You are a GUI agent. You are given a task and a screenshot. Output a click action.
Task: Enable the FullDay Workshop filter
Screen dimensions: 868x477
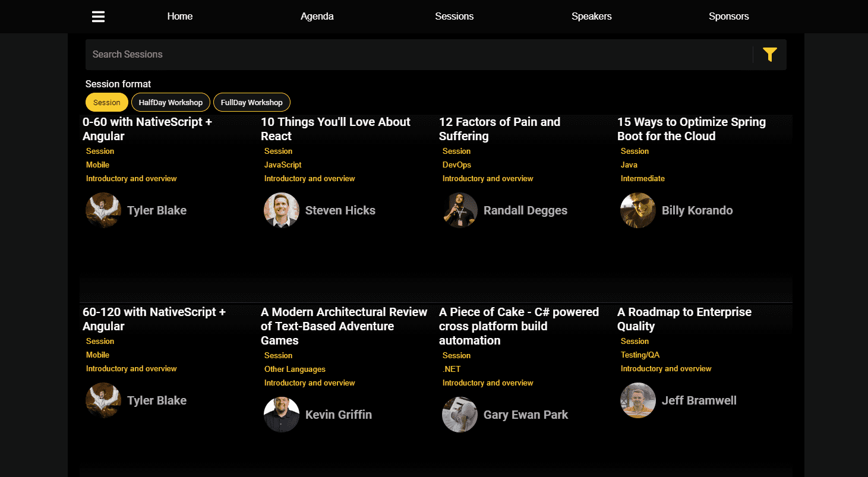(x=252, y=102)
